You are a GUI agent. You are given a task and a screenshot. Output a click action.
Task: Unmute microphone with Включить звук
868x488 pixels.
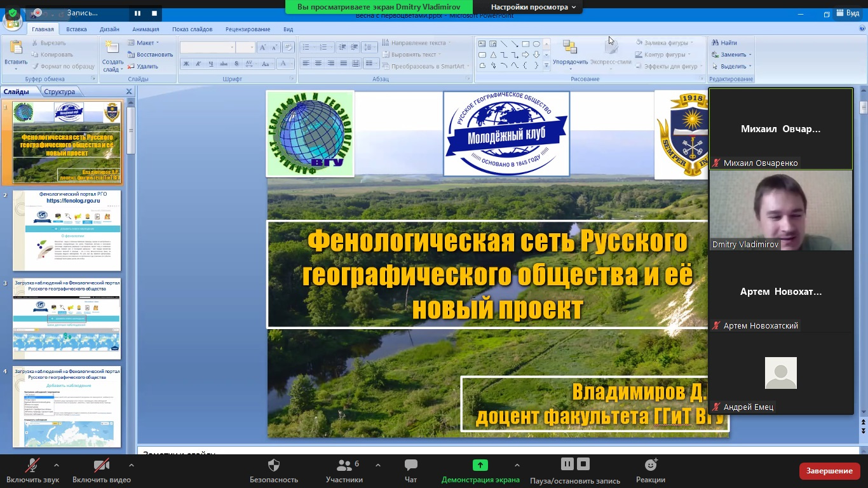coord(32,466)
